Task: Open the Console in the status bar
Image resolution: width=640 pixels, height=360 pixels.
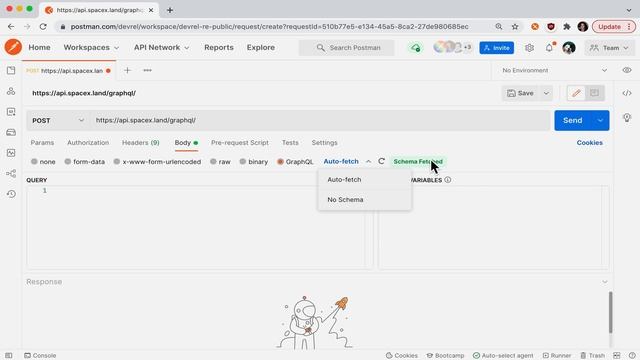Action: 40,356
